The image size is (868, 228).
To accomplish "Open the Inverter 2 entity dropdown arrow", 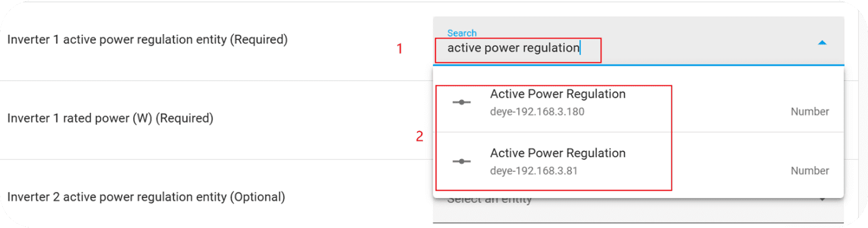I will coord(822,200).
